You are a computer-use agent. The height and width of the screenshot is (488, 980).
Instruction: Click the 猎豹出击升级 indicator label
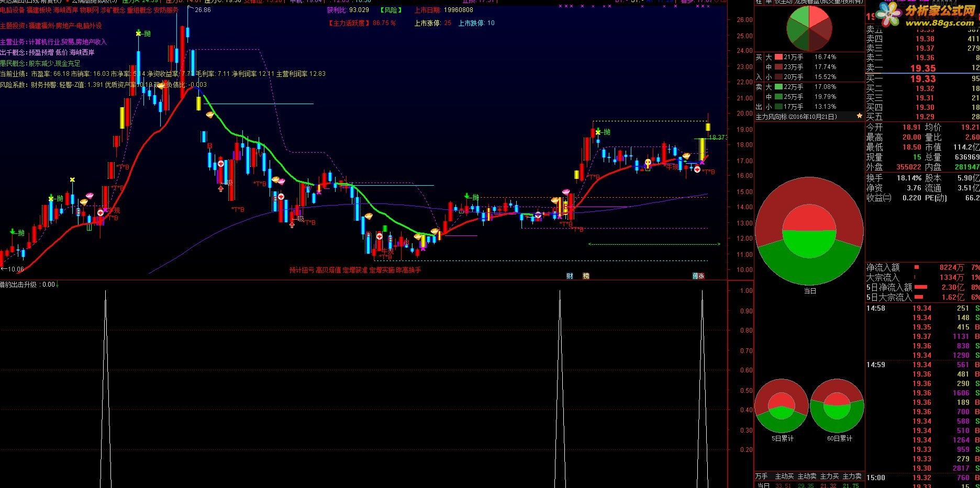[x=19, y=285]
